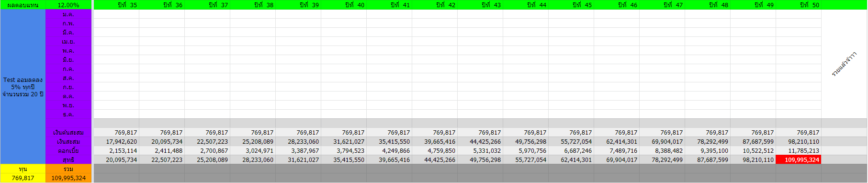Select the blue Test ออมลดลง description cell

tap(23, 87)
